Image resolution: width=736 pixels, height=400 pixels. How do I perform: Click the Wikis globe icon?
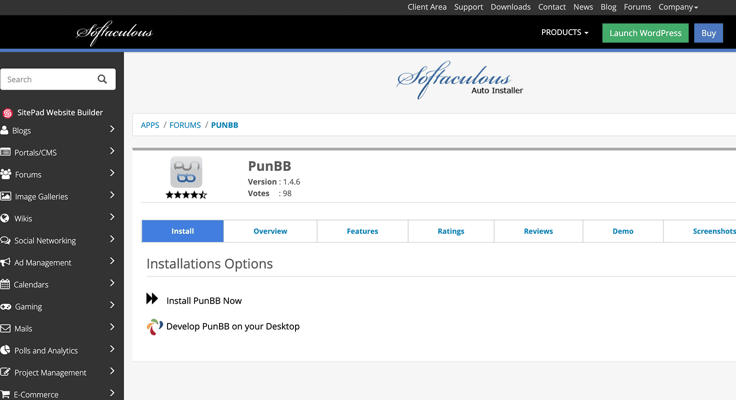click(5, 218)
